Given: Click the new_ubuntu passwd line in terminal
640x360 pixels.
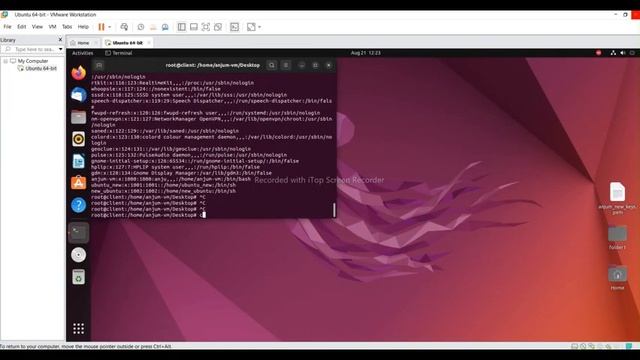Looking at the screenshot, I should click(x=163, y=191).
